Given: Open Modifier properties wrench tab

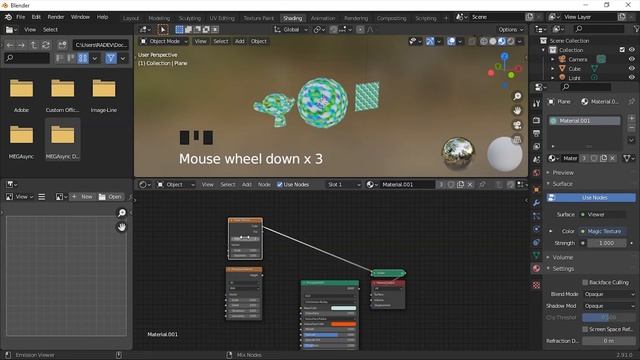Looking at the screenshot, I should 536,202.
